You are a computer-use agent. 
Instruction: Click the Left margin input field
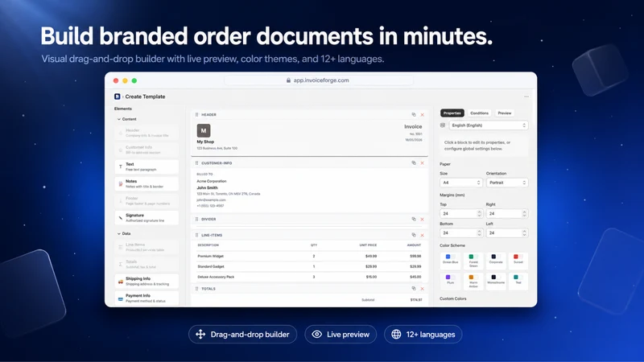pos(507,232)
